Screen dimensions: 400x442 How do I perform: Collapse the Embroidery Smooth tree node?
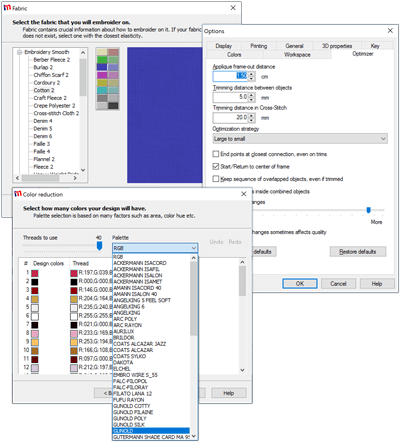[19, 52]
